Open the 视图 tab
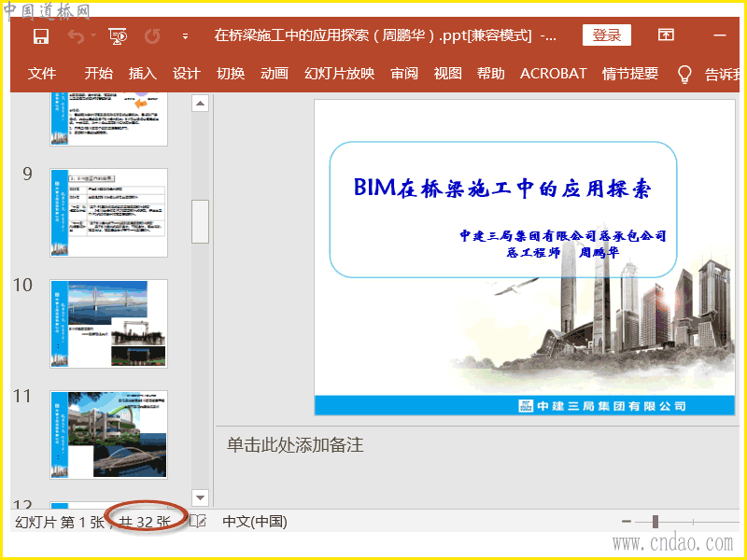Viewport: 747px width, 560px height. click(448, 74)
